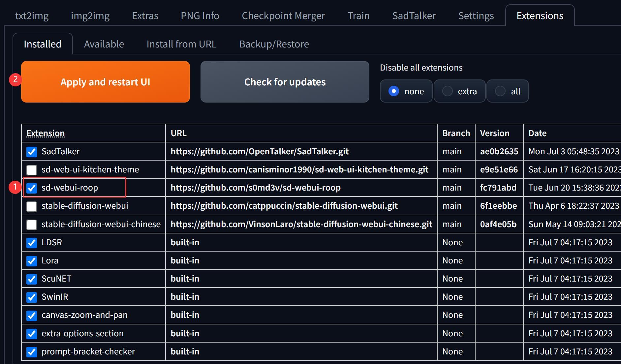Image resolution: width=621 pixels, height=364 pixels.
Task: Click Apply and restart UI button
Action: [x=106, y=82]
